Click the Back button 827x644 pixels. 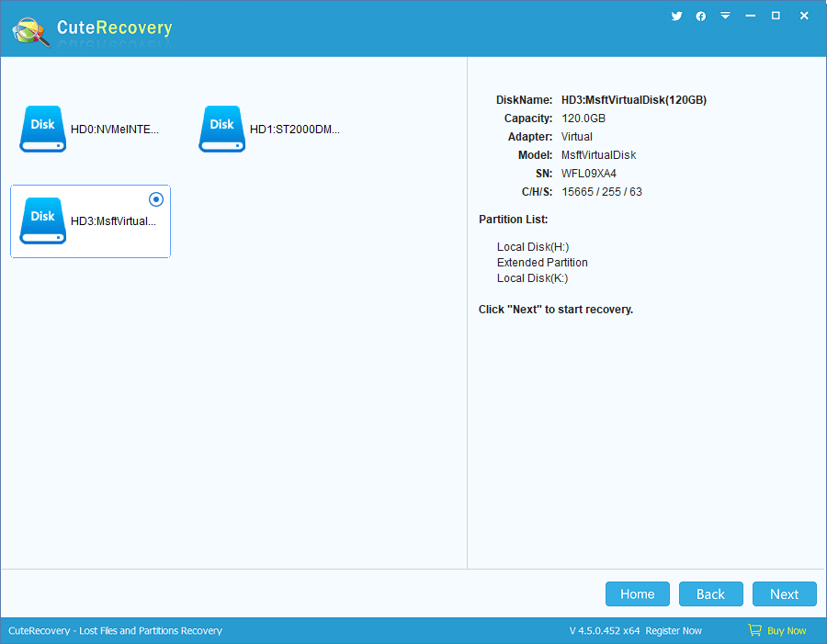pyautogui.click(x=711, y=593)
